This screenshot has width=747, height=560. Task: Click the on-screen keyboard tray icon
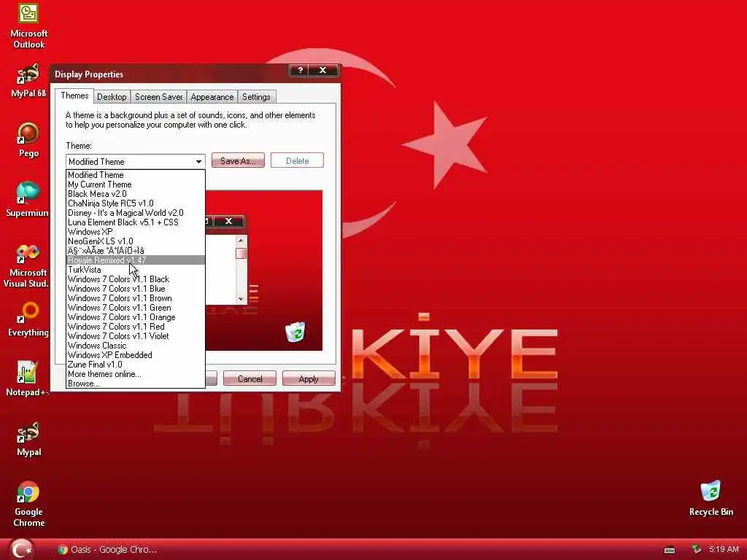tap(670, 550)
